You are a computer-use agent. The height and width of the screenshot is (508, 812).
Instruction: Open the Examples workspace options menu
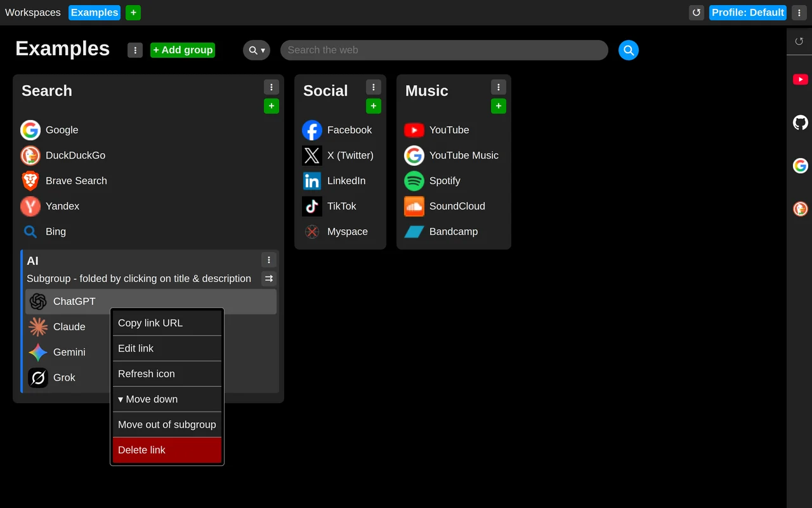click(135, 50)
